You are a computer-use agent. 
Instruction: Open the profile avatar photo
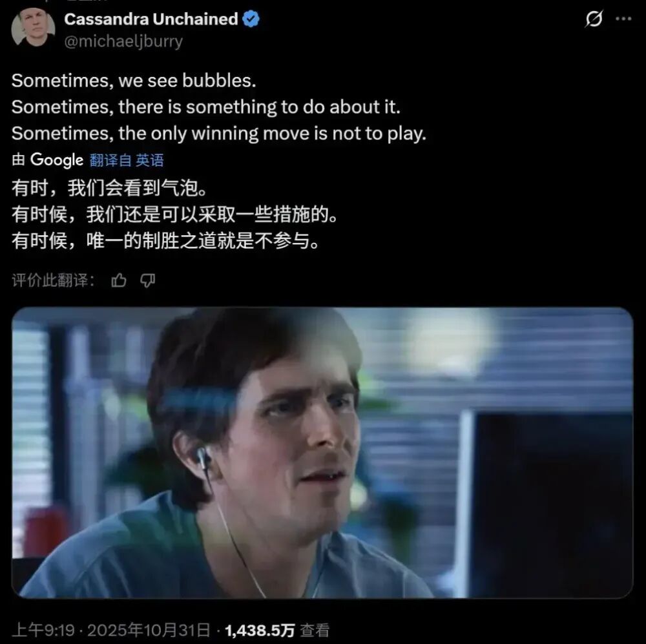pyautogui.click(x=33, y=26)
